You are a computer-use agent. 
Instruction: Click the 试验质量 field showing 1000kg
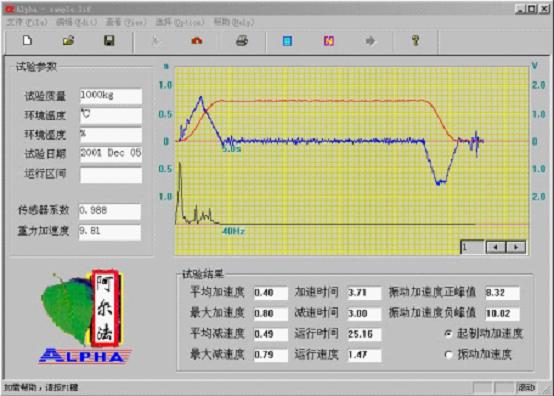[111, 96]
